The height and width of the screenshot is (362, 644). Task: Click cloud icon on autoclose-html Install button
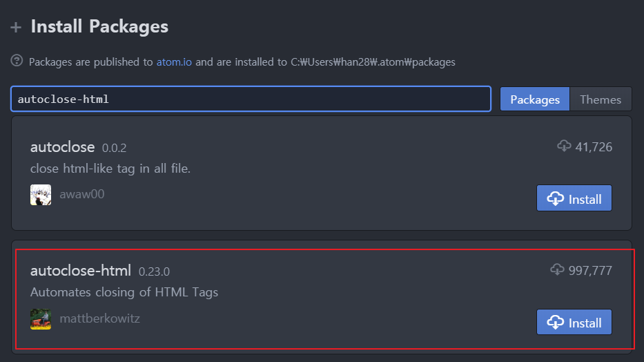[x=555, y=323]
